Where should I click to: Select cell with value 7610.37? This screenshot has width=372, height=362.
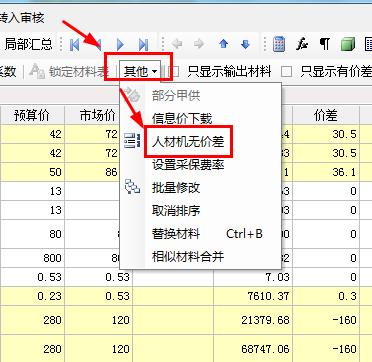tap(253, 296)
